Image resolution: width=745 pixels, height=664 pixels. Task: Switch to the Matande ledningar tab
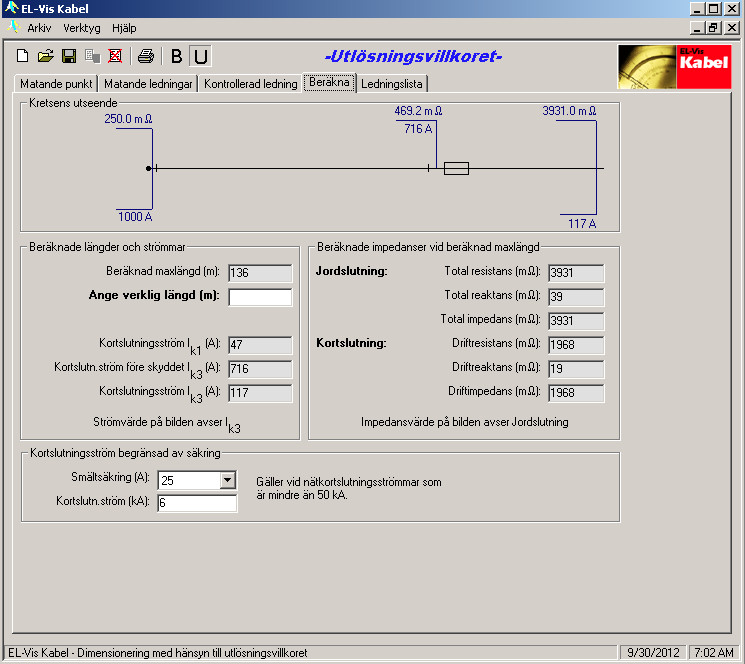[148, 84]
